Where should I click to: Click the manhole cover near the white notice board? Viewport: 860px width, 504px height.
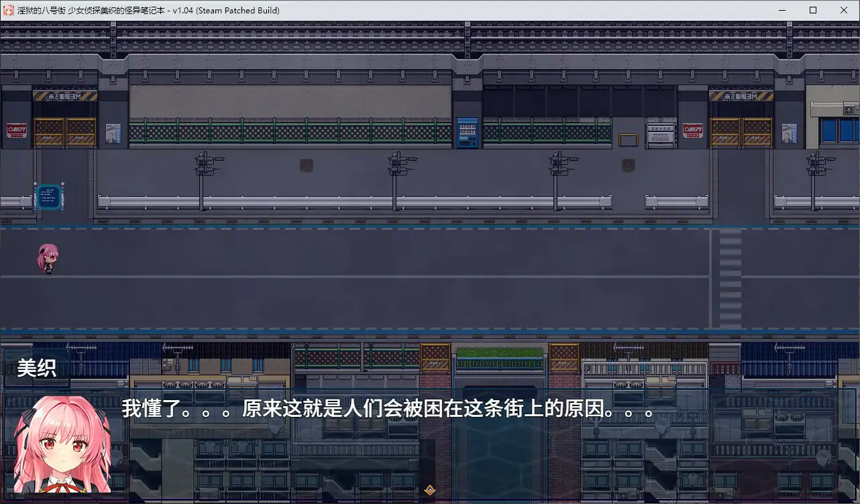click(629, 165)
